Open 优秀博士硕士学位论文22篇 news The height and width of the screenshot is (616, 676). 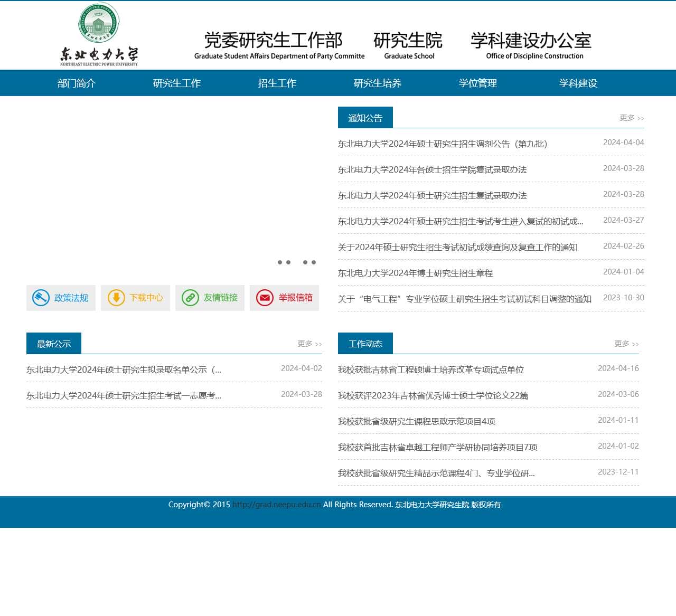point(433,395)
